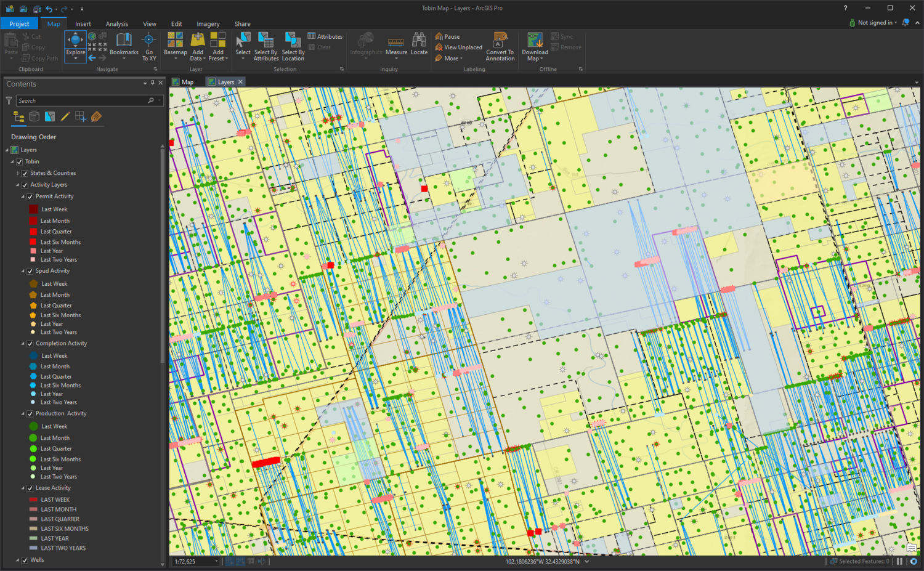Switch to the Share ribbon tab
The height and width of the screenshot is (571, 924).
(x=242, y=23)
